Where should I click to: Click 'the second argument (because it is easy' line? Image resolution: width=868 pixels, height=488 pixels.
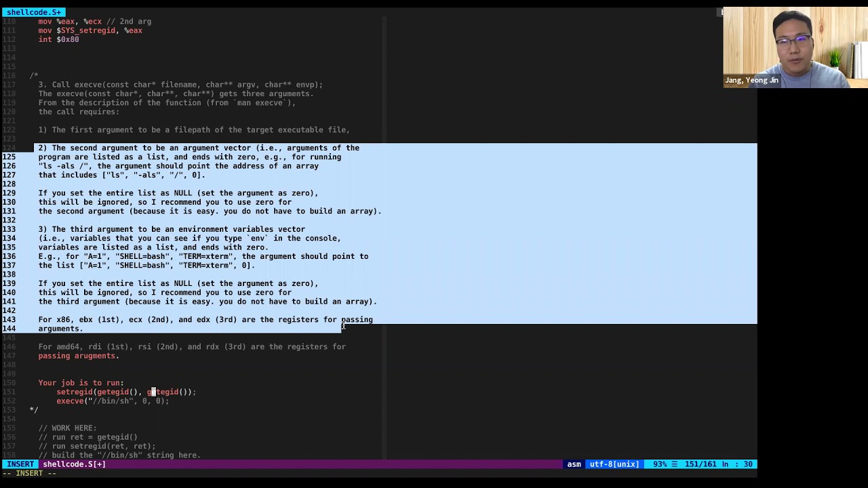point(210,211)
